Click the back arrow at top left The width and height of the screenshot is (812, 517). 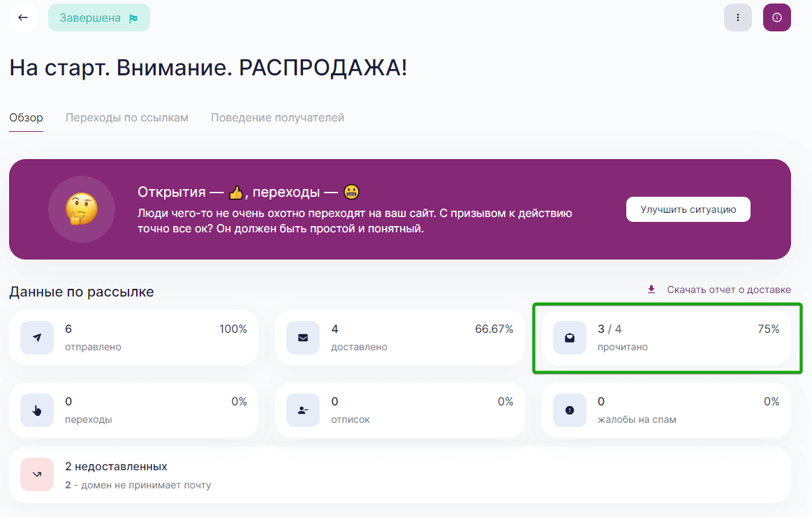click(x=23, y=17)
